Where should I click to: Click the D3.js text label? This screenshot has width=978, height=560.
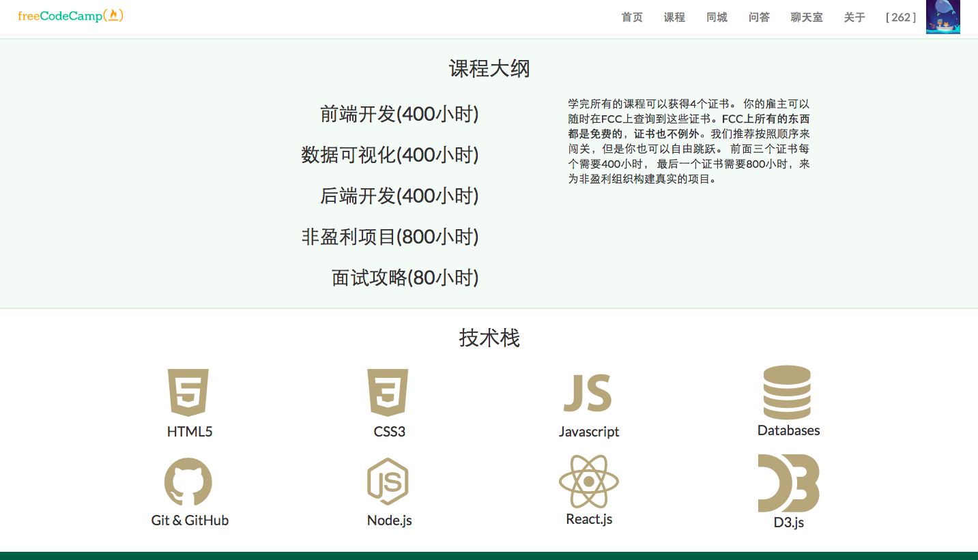point(788,523)
